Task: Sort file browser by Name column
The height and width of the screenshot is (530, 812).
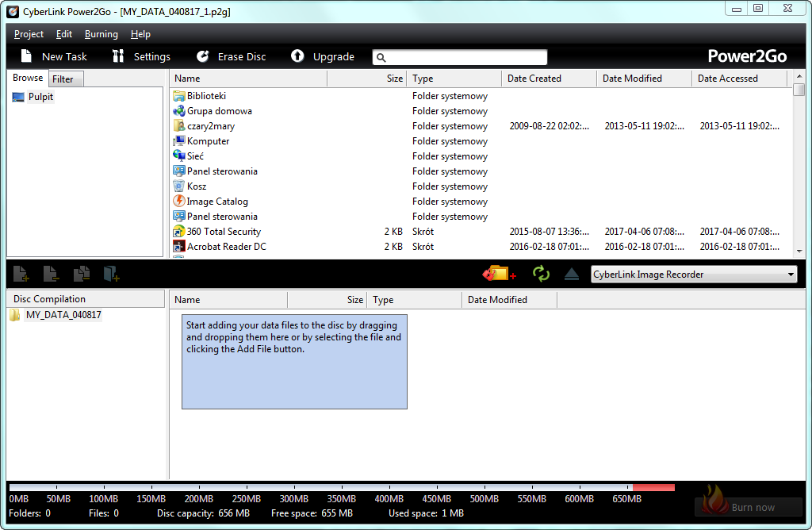Action: tap(248, 79)
